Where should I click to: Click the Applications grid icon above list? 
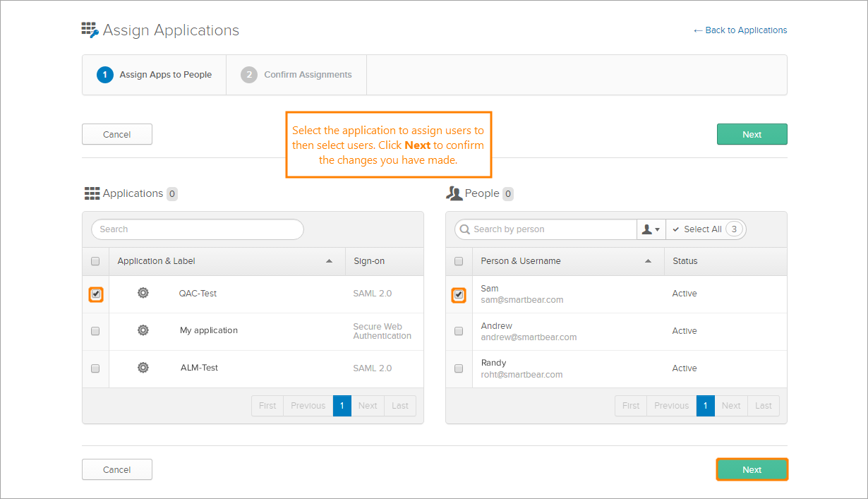pos(92,193)
